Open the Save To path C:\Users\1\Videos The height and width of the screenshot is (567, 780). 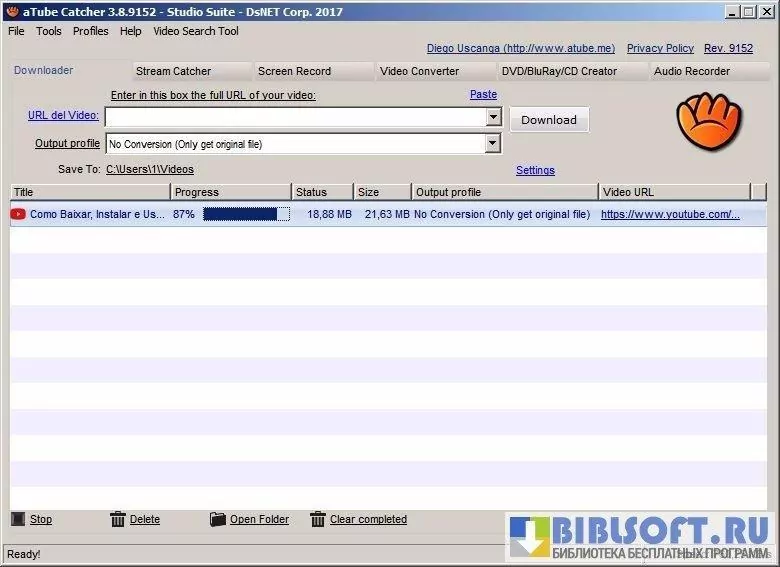click(150, 170)
